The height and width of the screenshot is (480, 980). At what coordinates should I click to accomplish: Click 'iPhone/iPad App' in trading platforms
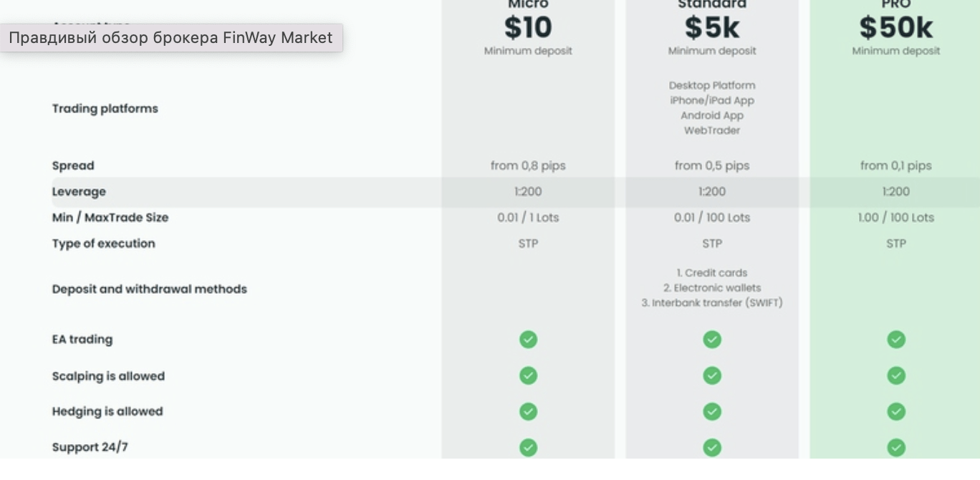pos(712,100)
